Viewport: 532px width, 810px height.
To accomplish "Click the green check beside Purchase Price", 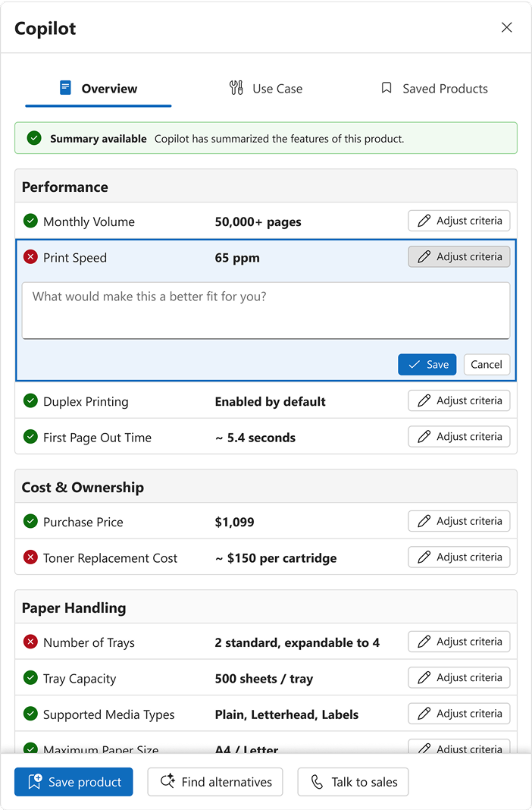I will click(x=30, y=521).
